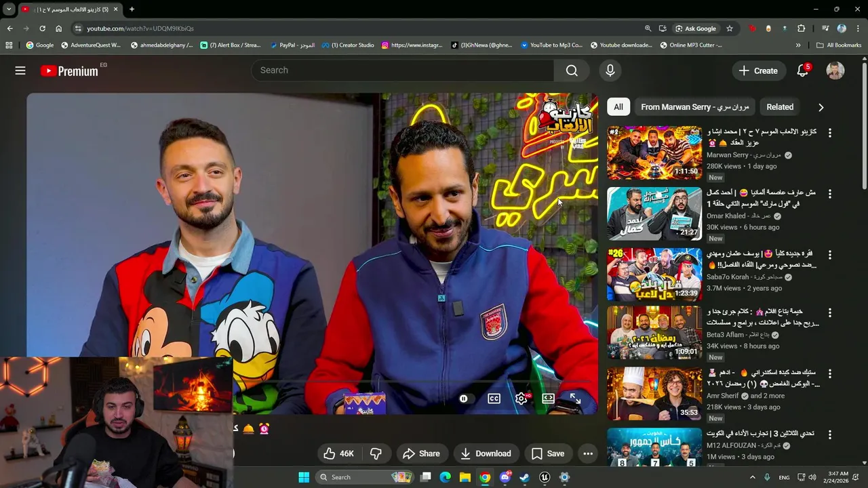The image size is (868, 488).
Task: Open the PayPal bookmark
Action: (292, 45)
